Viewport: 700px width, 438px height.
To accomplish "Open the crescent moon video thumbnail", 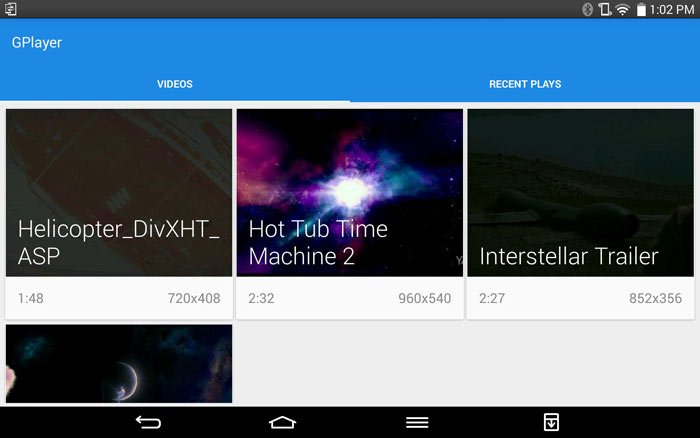I will point(119,363).
